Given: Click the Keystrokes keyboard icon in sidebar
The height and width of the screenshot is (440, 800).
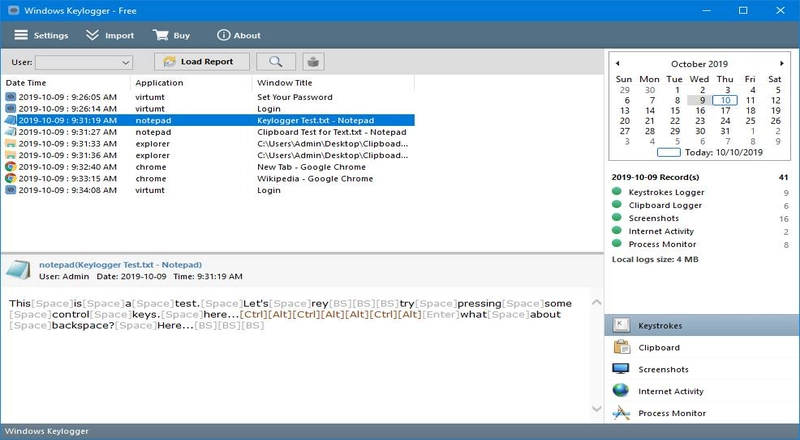Looking at the screenshot, I should (x=621, y=325).
